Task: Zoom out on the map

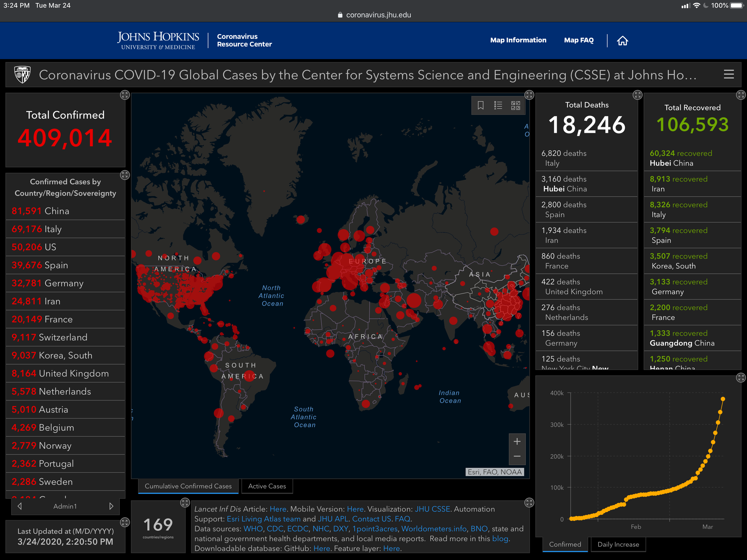Action: [x=517, y=456]
